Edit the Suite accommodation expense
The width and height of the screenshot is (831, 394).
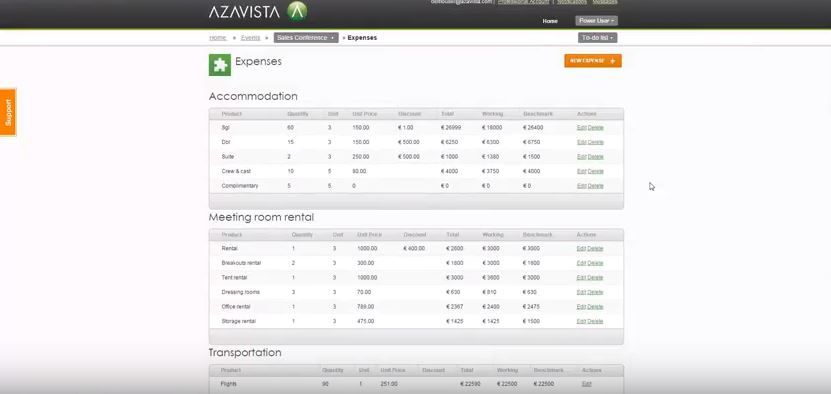tap(581, 157)
